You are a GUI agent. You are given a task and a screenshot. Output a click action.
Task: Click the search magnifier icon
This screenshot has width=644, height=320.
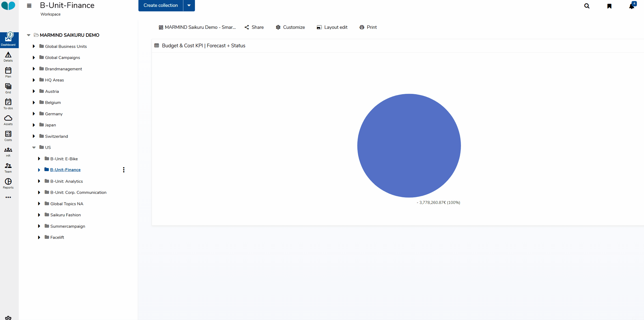[x=587, y=6]
